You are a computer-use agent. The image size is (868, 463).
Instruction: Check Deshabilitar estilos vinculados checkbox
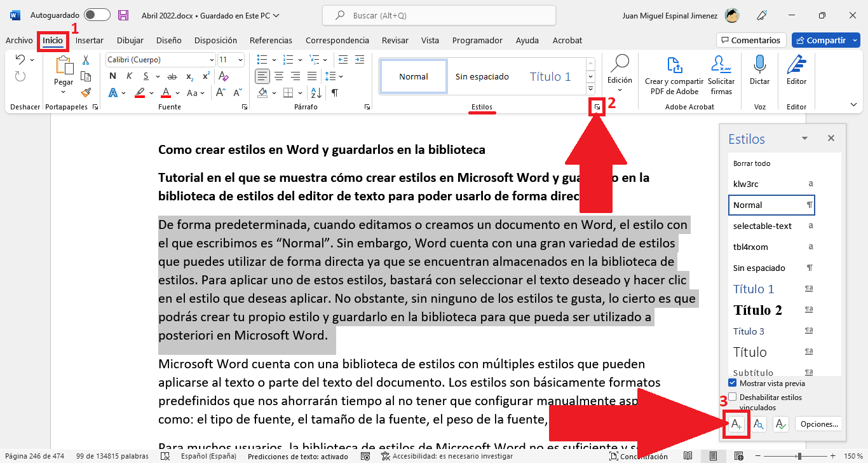(x=733, y=397)
